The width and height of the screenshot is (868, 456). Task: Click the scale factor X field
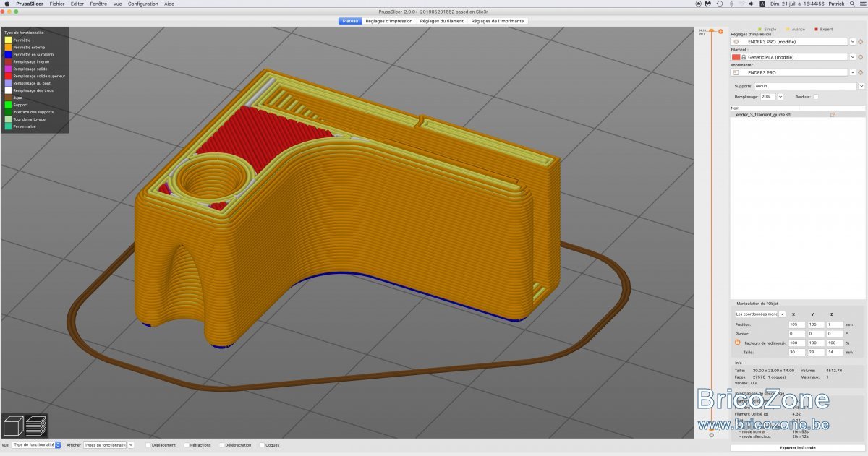(x=797, y=343)
